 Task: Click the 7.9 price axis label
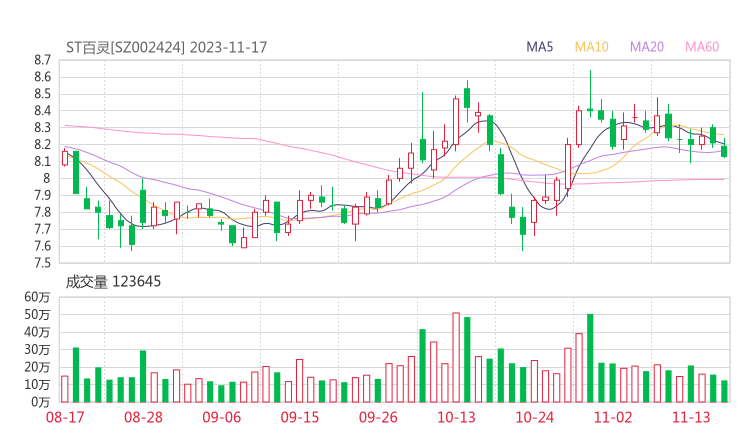[42, 195]
